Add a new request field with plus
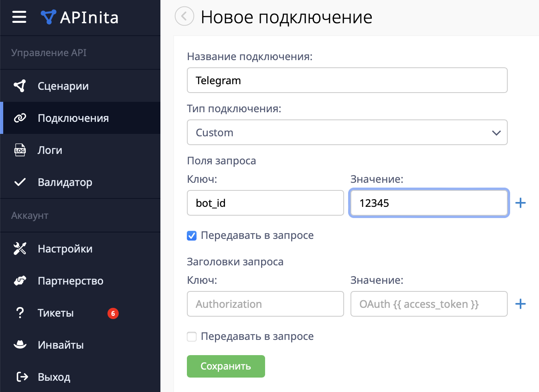 coord(520,203)
